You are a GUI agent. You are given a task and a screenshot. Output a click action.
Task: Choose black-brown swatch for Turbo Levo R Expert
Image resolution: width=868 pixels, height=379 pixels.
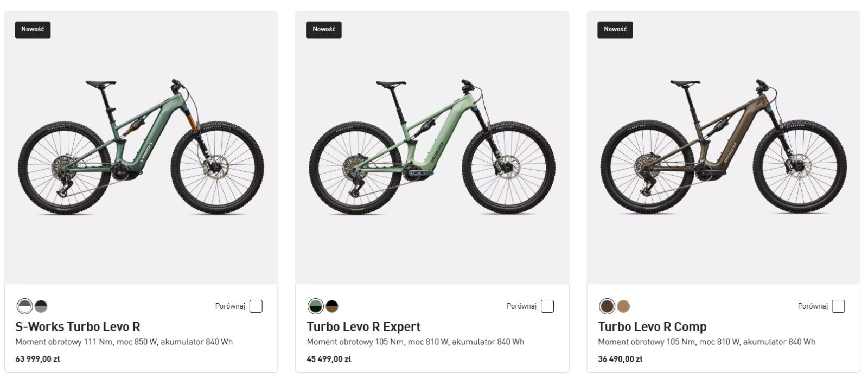[x=332, y=307]
